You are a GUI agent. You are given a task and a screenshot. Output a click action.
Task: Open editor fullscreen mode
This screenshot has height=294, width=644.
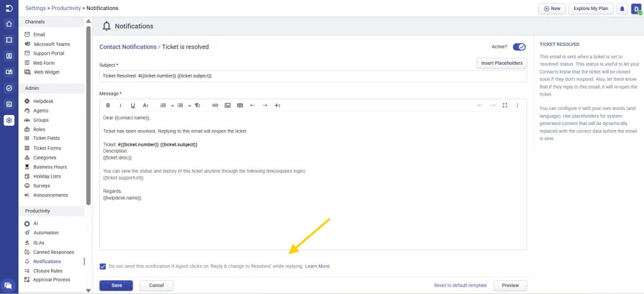[x=504, y=106]
